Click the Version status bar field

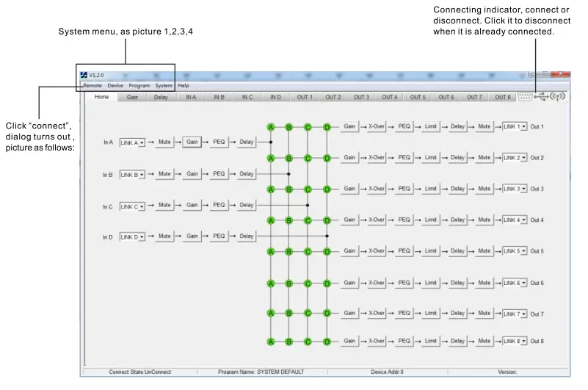[x=507, y=372]
